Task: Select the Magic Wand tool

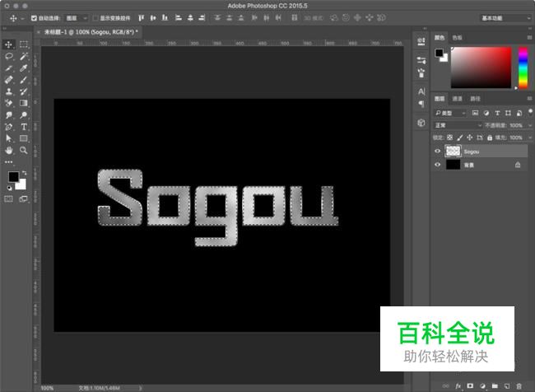Action: point(24,56)
